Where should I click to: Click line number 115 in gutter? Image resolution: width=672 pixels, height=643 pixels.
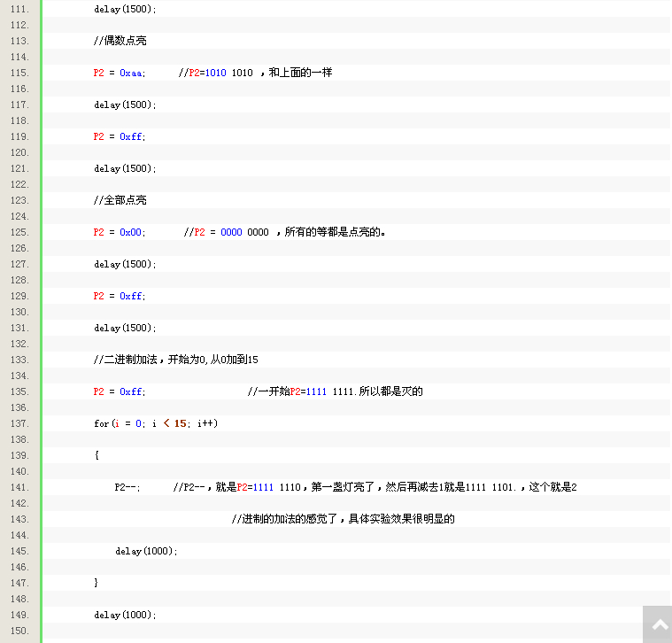click(x=19, y=73)
